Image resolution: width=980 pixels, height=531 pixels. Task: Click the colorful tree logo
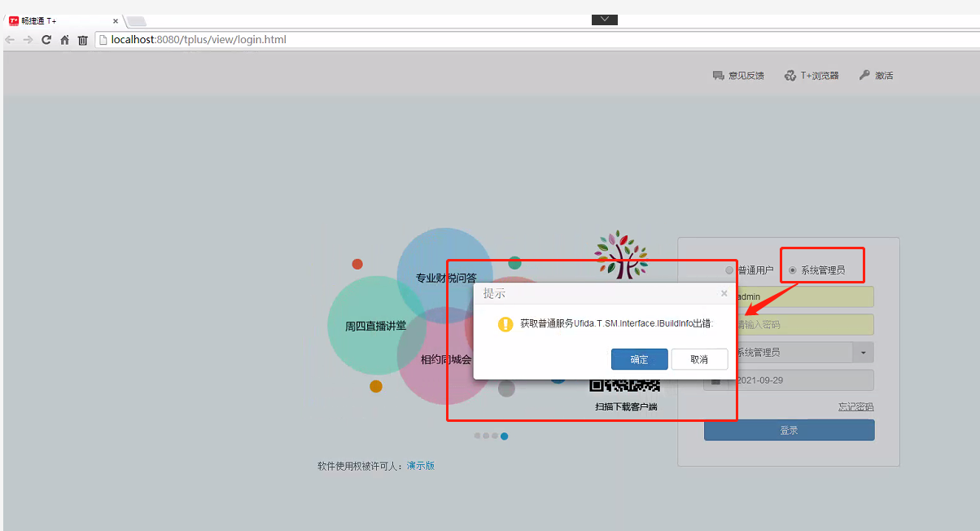click(x=623, y=255)
